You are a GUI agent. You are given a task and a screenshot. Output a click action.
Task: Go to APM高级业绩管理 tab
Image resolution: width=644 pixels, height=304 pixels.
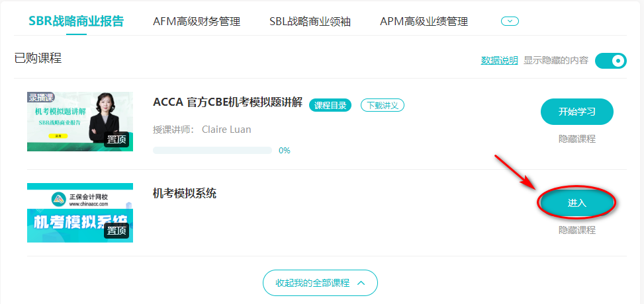point(424,21)
